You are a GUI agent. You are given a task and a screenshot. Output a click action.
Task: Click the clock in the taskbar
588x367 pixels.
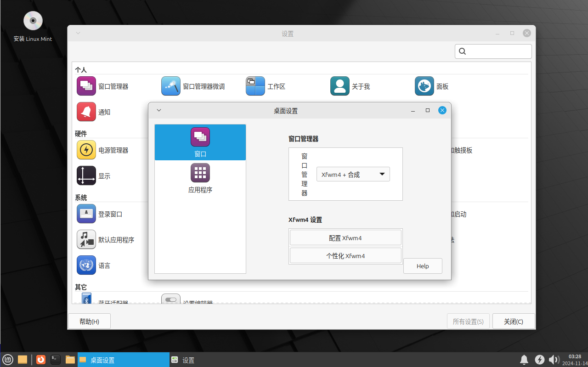click(x=575, y=360)
